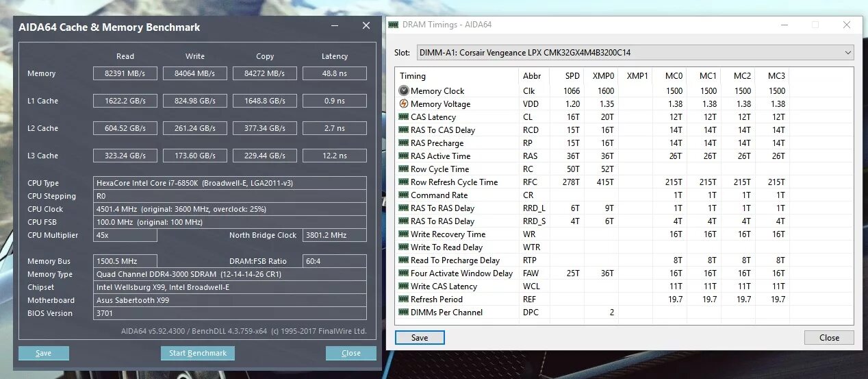
Task: Click the L3 Cache Latency value 12.2 ns
Action: [x=335, y=156]
